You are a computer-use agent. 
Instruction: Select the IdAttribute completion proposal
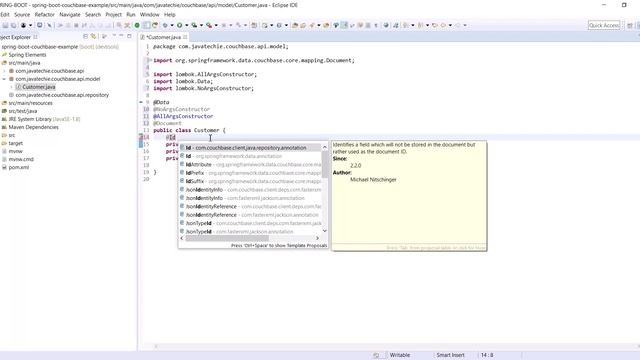coord(250,164)
